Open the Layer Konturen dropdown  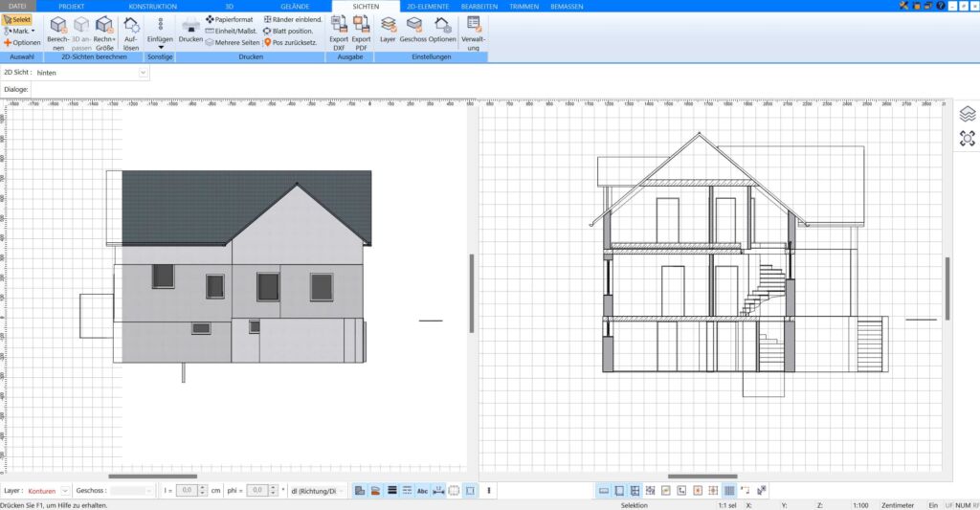[x=65, y=491]
